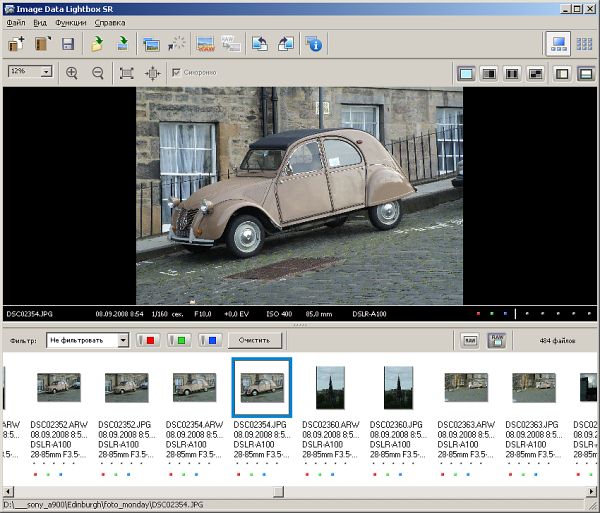Toggle the Синхронно checkbox
This screenshot has width=600, height=513.
point(176,72)
